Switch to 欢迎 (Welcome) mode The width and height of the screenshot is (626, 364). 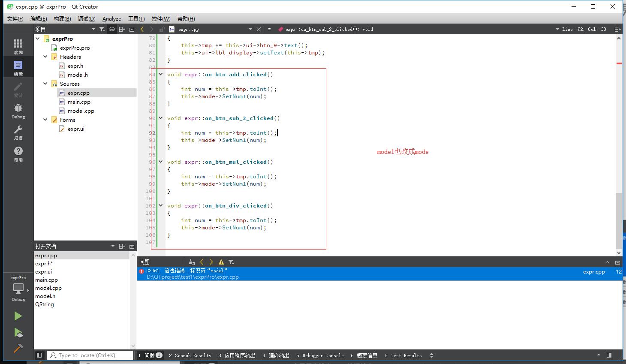18,45
